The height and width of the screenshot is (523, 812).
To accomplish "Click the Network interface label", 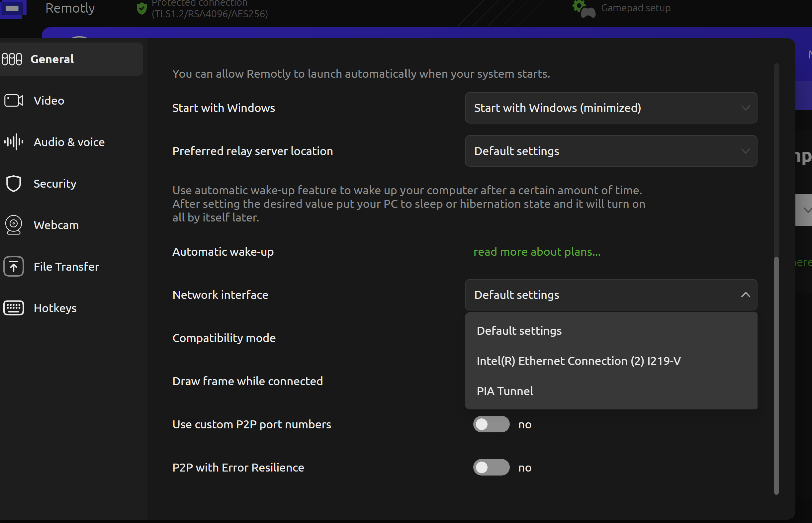I will coord(221,295).
